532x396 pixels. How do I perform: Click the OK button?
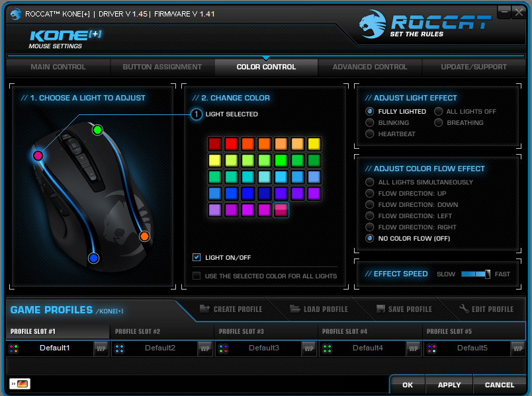coord(408,385)
